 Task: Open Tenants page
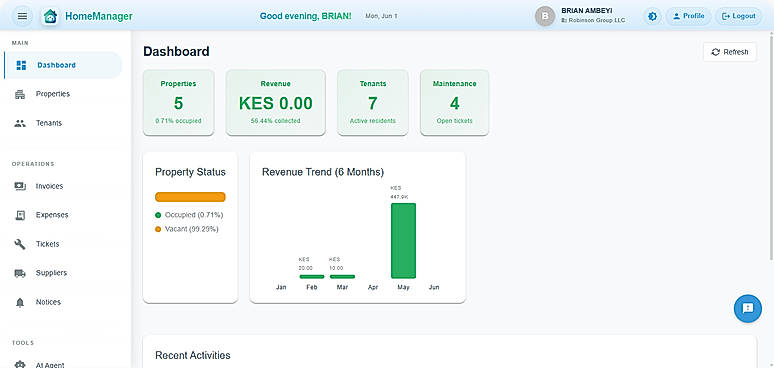[x=63, y=123]
